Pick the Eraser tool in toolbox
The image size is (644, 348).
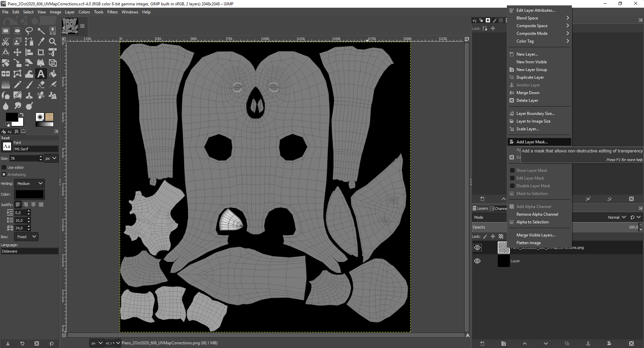point(41,84)
